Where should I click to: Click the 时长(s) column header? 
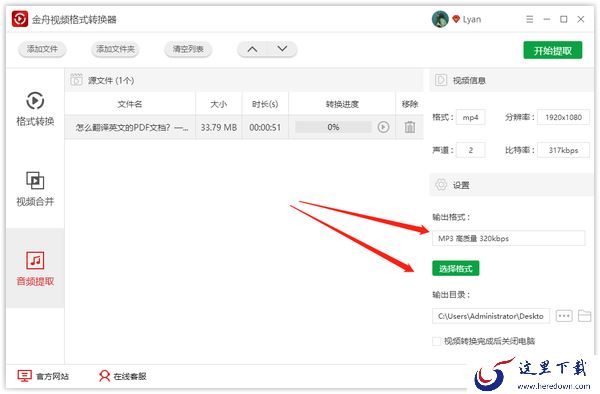coord(265,104)
